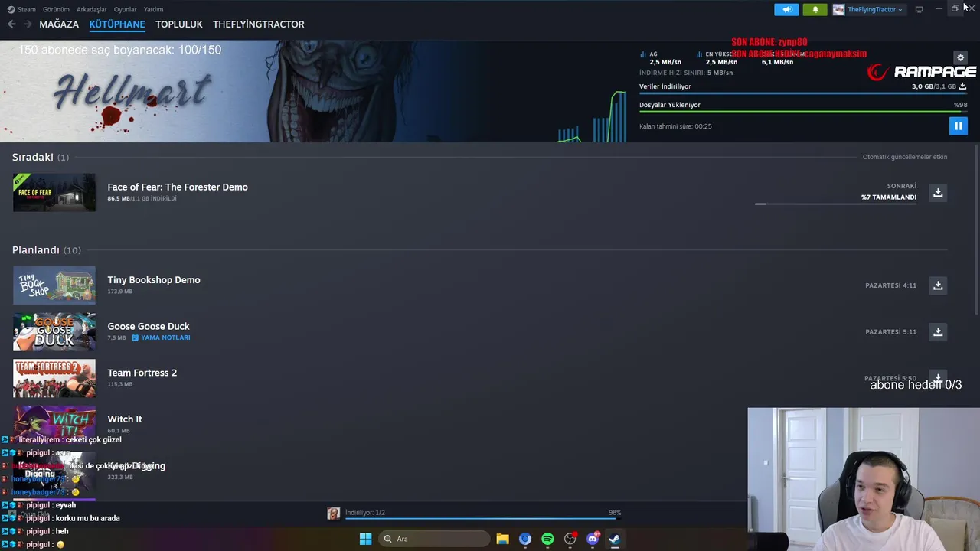Image resolution: width=980 pixels, height=551 pixels.
Task: Switch to the KÜTÜPHANE tab
Action: pyautogui.click(x=117, y=24)
